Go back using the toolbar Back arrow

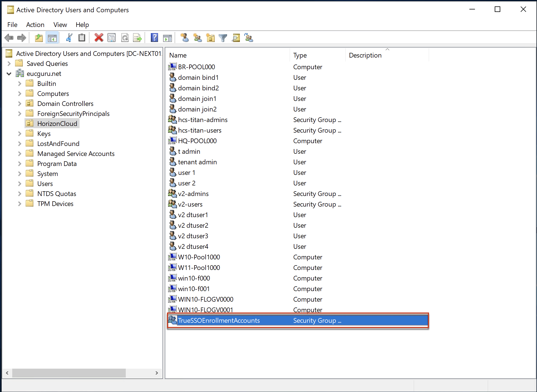coord(9,38)
